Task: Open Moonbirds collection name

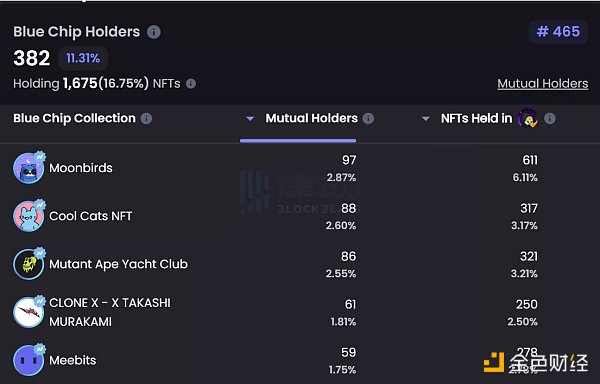Action: [81, 168]
